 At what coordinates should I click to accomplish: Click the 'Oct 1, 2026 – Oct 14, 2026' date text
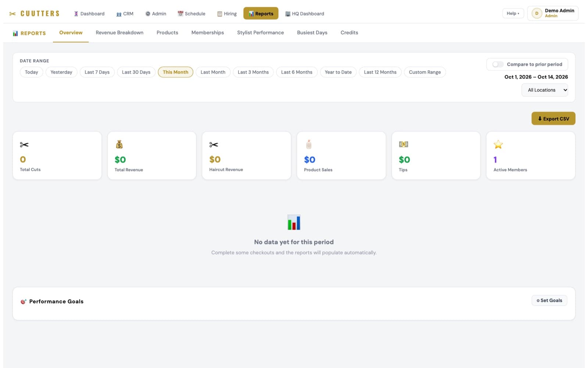point(536,77)
